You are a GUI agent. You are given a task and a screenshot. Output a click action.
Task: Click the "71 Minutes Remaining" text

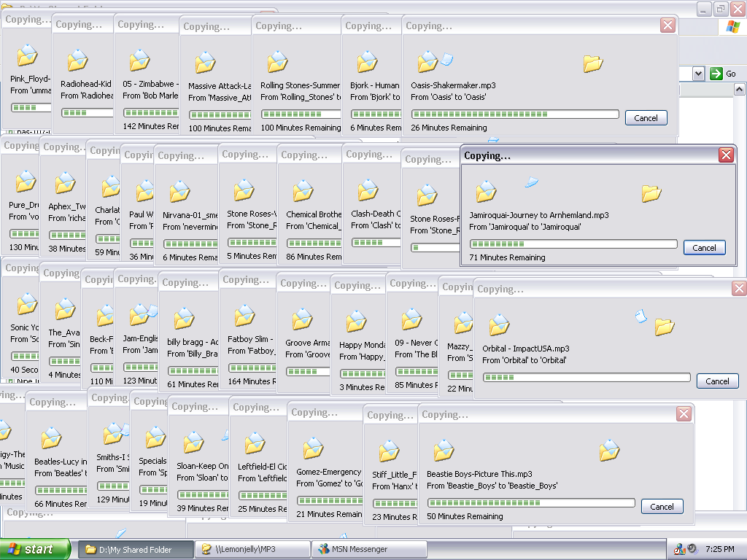pos(508,257)
